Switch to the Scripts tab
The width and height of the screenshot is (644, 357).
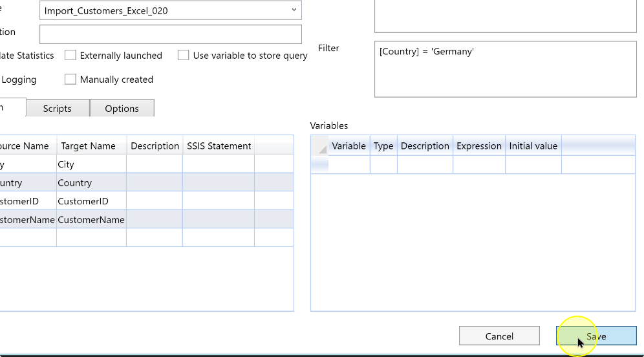coord(58,109)
